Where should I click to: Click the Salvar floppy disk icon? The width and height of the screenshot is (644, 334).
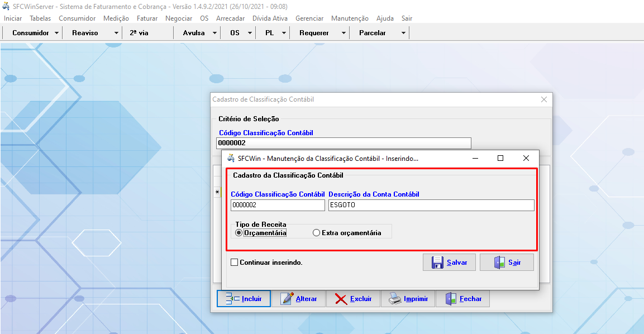[437, 263]
